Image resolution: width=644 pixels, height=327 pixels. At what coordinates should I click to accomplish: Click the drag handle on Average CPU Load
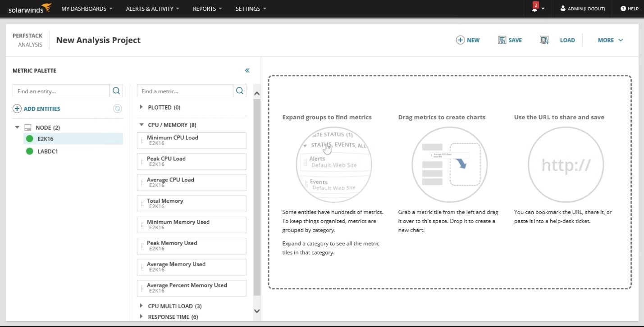point(142,182)
